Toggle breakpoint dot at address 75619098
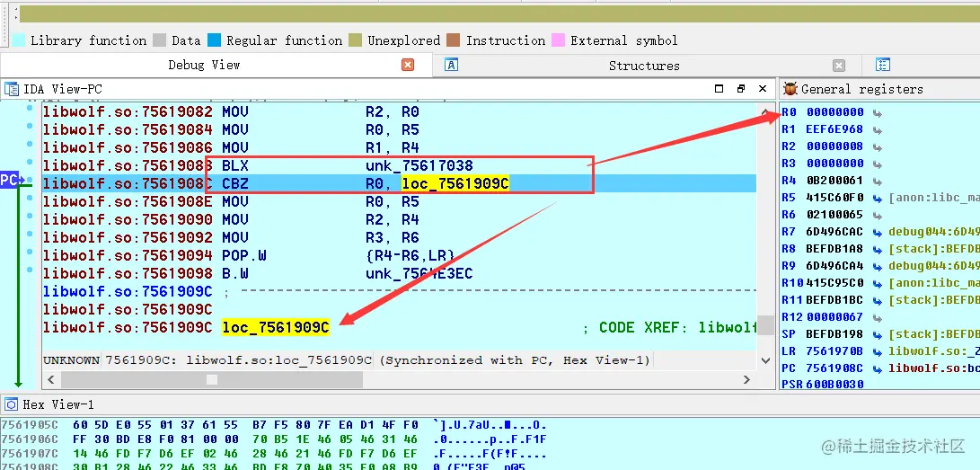 [x=30, y=270]
